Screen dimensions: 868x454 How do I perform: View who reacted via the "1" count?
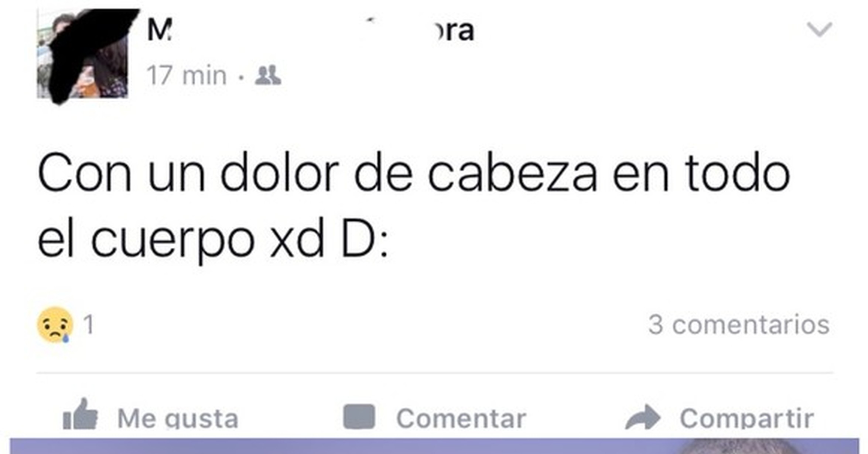point(89,325)
